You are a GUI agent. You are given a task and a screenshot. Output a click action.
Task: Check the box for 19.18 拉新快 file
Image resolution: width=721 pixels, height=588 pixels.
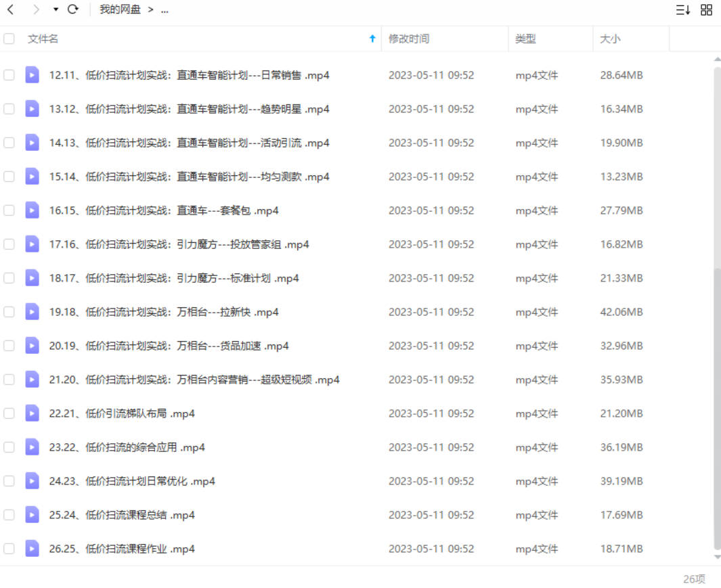coord(9,312)
